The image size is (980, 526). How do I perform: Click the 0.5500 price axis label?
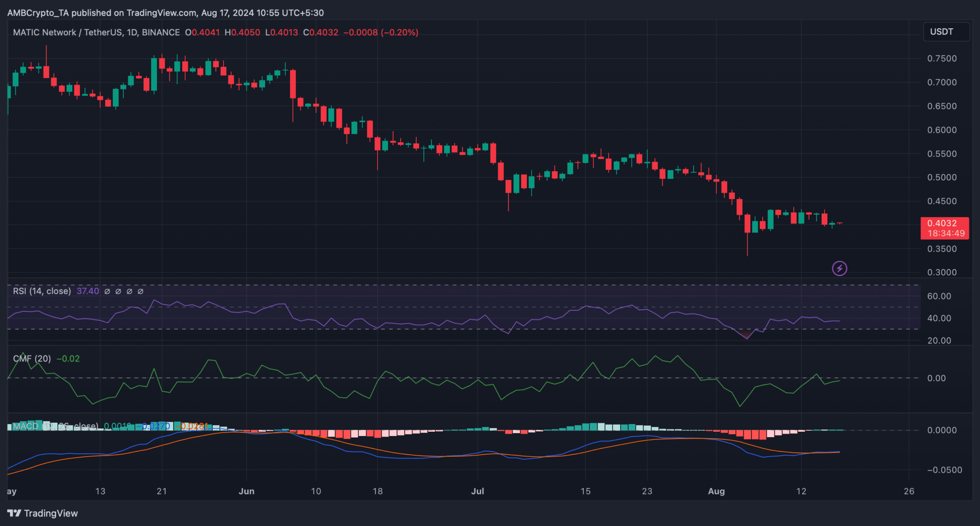(x=942, y=154)
